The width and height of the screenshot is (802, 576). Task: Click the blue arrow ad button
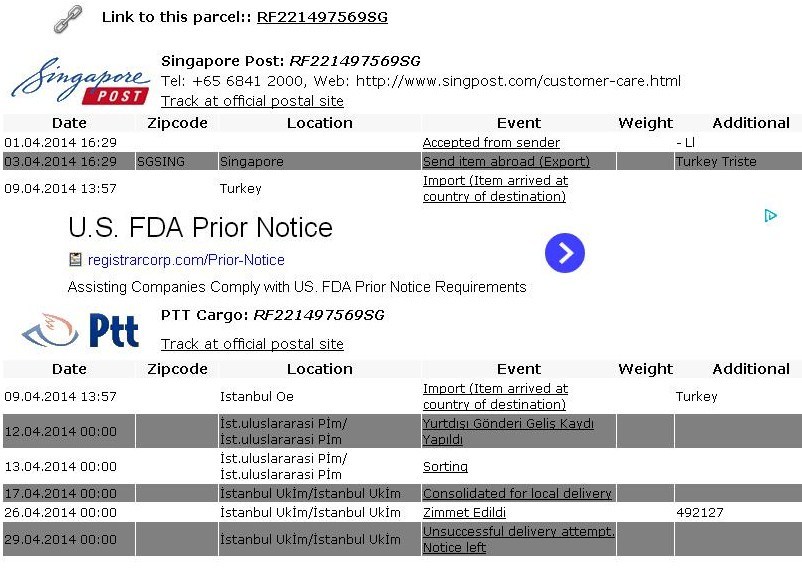[565, 253]
